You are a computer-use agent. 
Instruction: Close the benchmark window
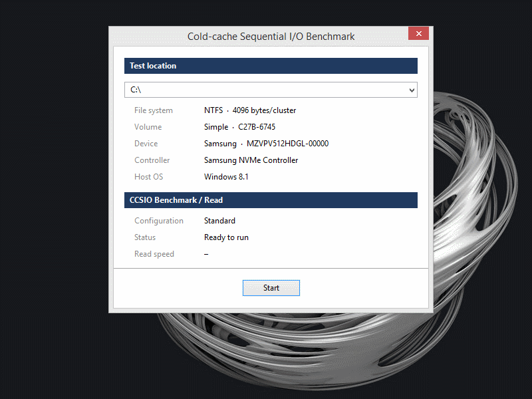(418, 34)
